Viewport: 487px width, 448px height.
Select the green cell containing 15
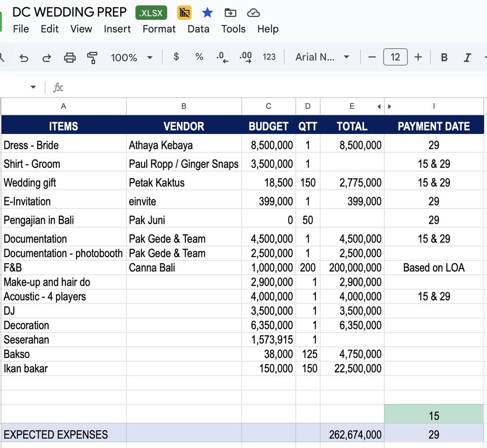(x=434, y=414)
